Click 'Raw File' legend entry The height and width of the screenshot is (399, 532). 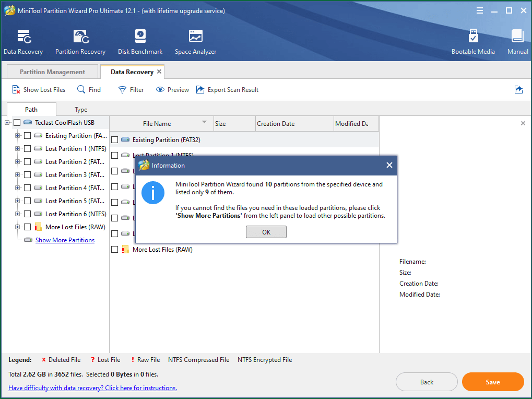point(145,360)
